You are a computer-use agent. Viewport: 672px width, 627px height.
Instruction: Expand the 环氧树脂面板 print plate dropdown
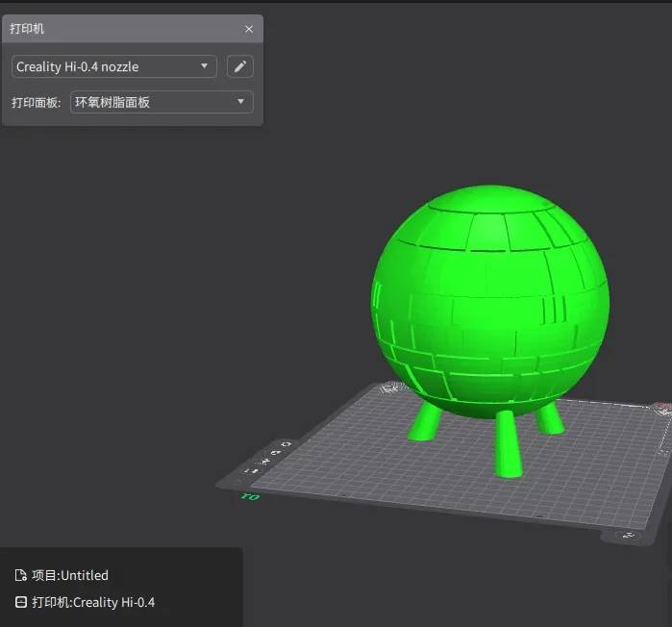pos(162,102)
